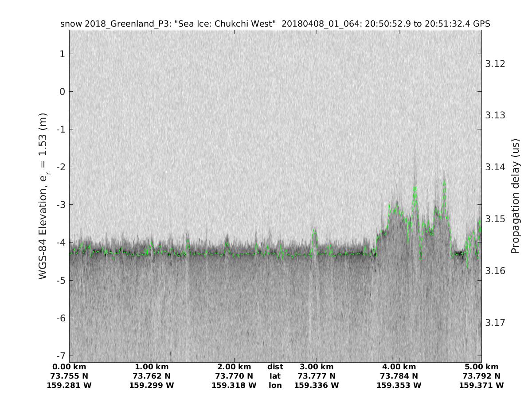Click the "0.00 km" distance tick label
The image size is (532, 399).
69,367
